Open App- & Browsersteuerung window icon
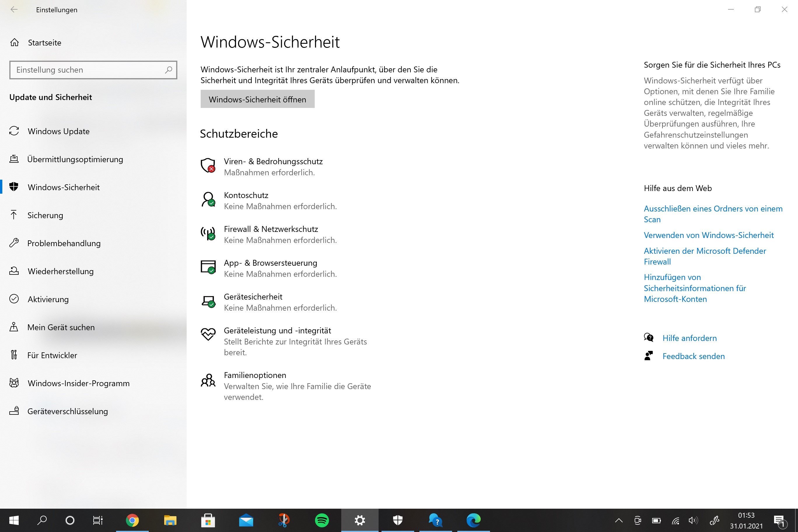The image size is (798, 532). [208, 267]
